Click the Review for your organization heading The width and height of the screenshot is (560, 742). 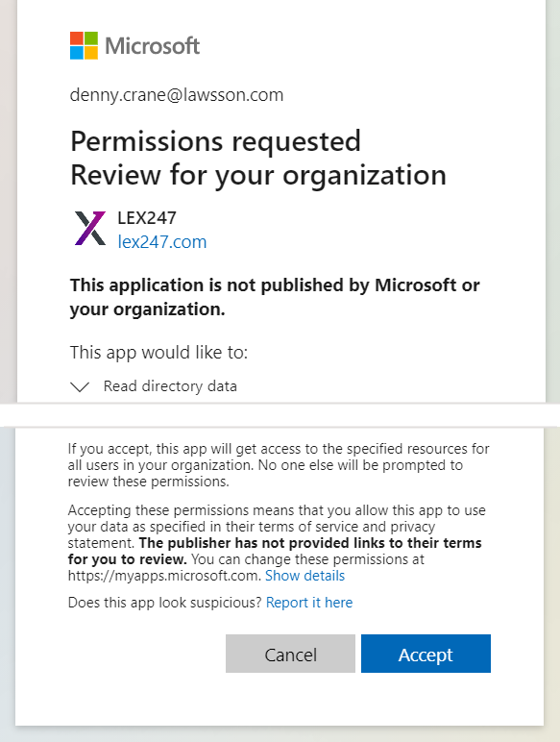pyautogui.click(x=258, y=175)
